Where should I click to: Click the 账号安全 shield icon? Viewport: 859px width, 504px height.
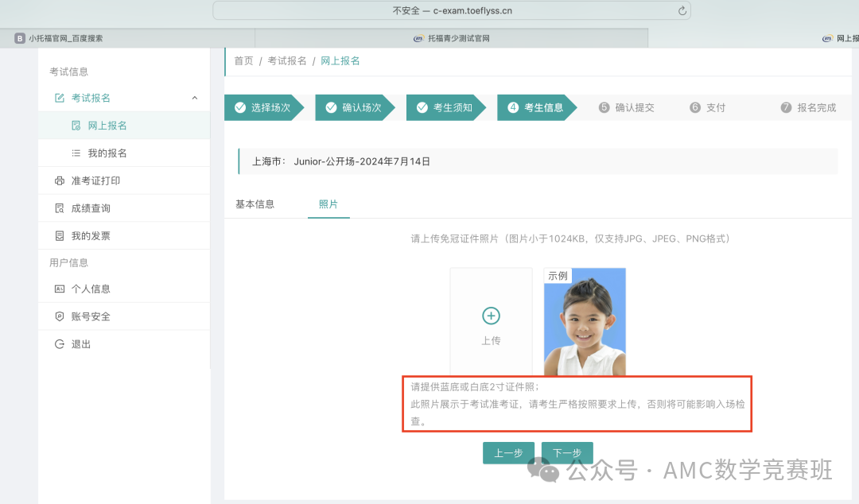pos(59,316)
